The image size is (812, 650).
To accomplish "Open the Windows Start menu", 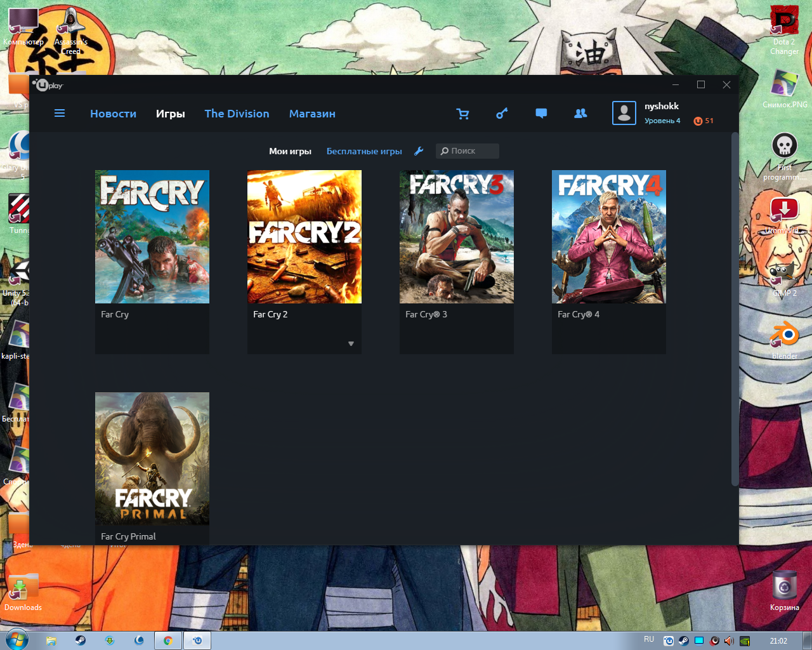I will (17, 640).
